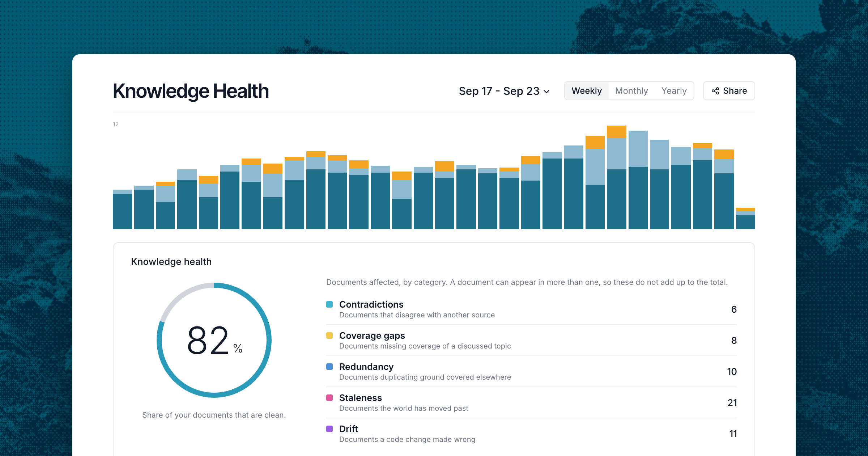Click the Contradictions count 6
The image size is (868, 456).
pyautogui.click(x=734, y=309)
